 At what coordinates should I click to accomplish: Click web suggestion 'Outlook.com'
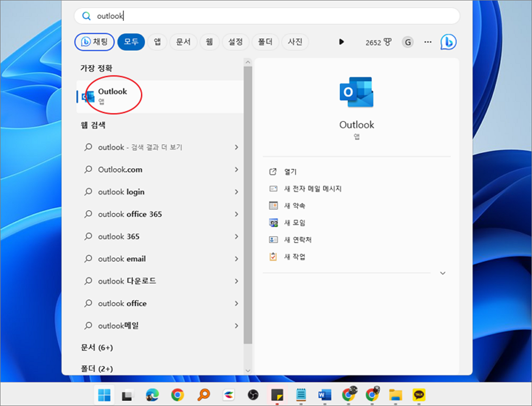pyautogui.click(x=120, y=170)
